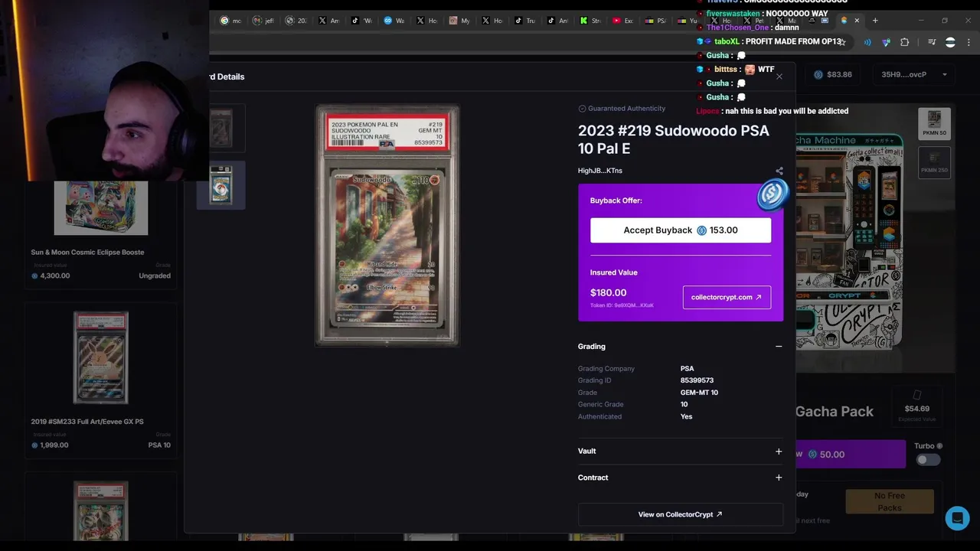Open a new browser tab
980x551 pixels.
pos(875,21)
